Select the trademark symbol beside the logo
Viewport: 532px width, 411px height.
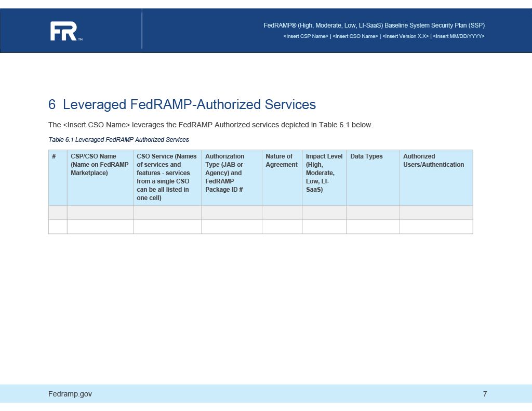tap(80, 39)
